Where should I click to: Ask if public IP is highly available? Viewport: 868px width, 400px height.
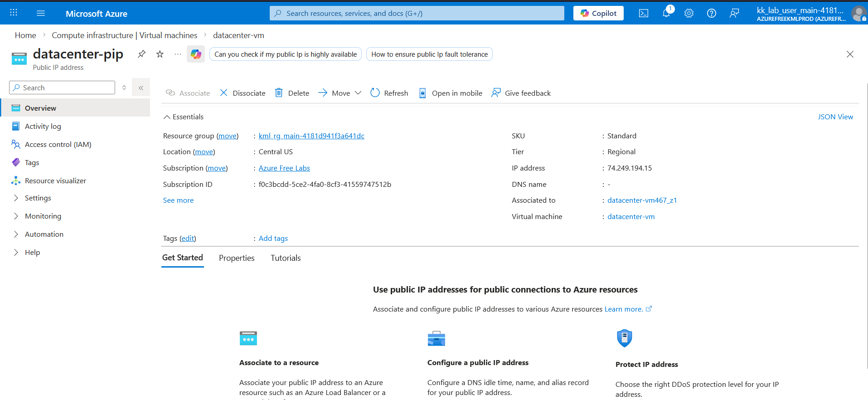point(286,54)
